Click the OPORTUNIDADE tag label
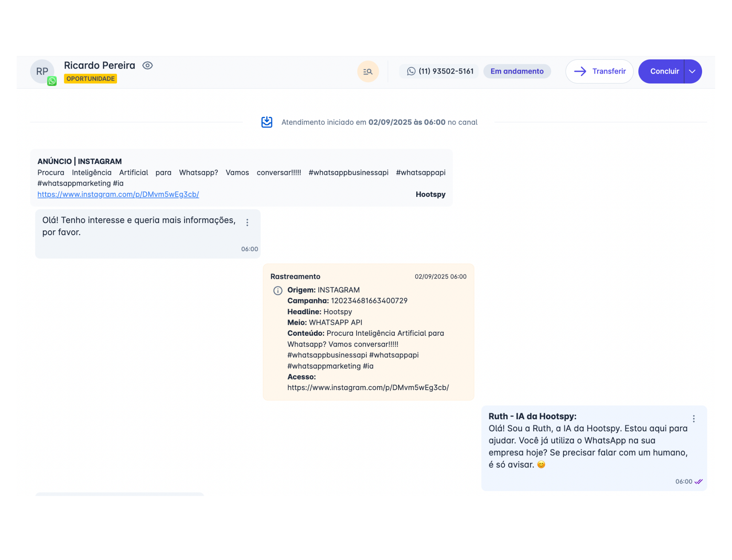 pyautogui.click(x=90, y=79)
